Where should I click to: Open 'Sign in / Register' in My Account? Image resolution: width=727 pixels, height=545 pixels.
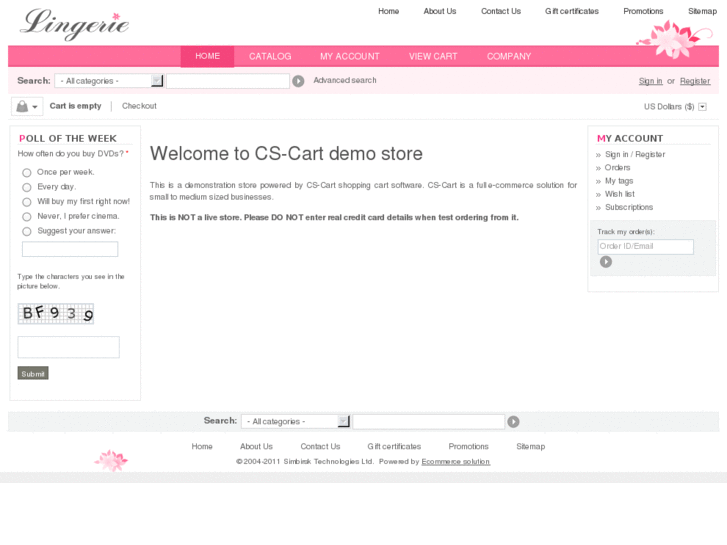635,154
